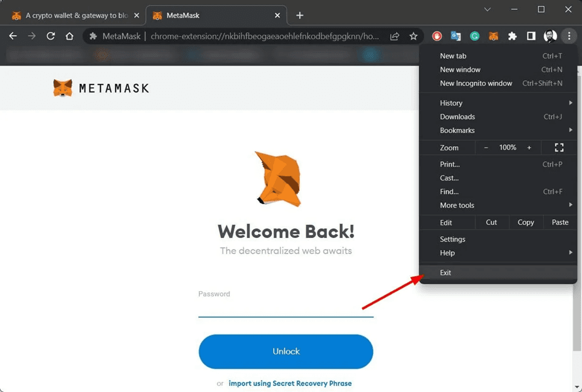The height and width of the screenshot is (392, 582).
Task: Choose New tab from the Chrome menu
Action: [498, 56]
